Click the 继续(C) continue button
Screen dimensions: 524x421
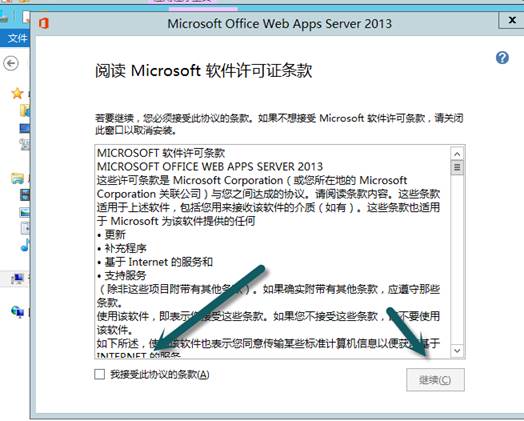[435, 380]
